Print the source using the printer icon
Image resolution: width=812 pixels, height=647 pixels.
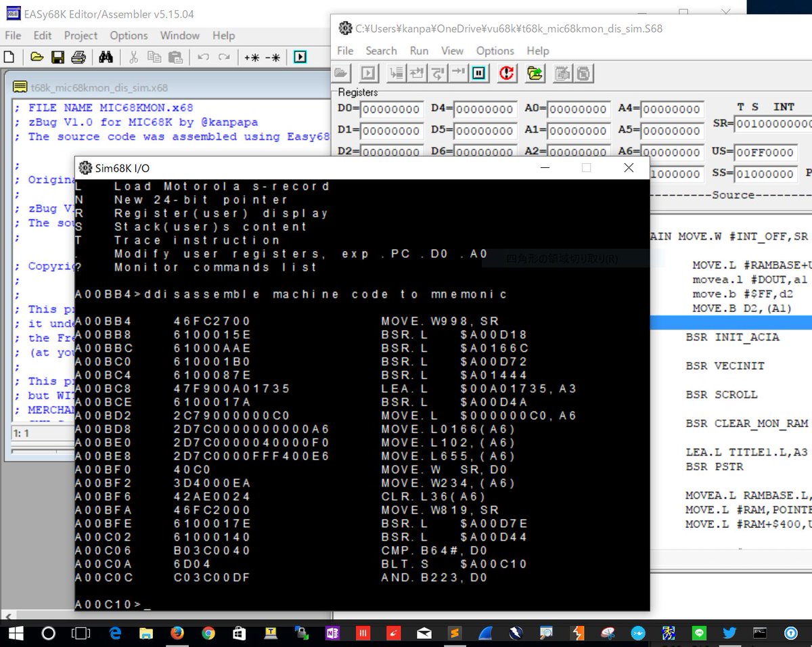(78, 57)
